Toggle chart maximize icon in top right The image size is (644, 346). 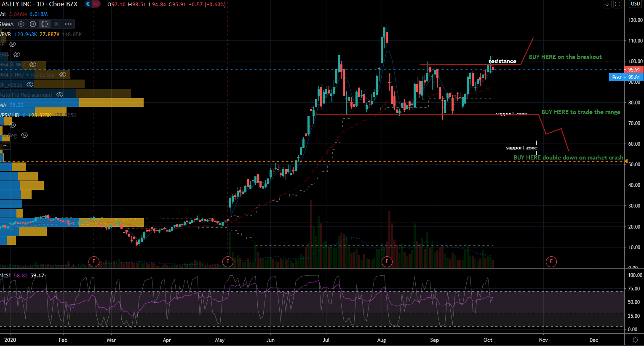tap(618, 4)
